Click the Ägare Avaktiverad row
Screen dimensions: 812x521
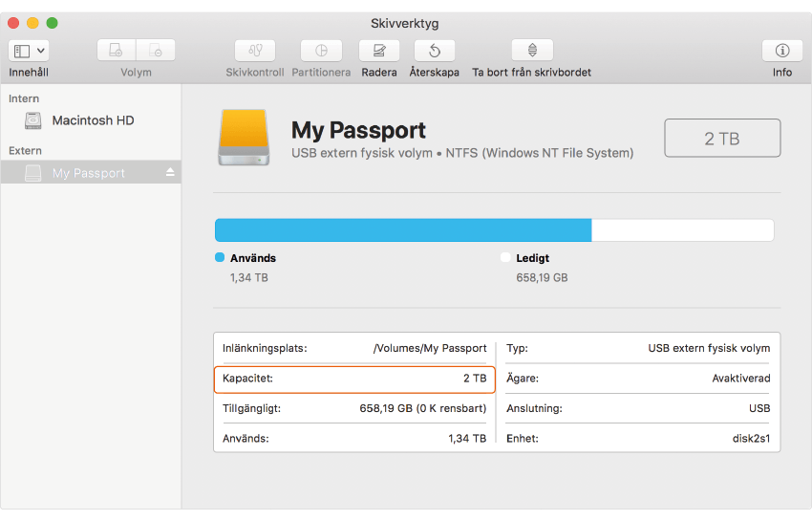637,379
